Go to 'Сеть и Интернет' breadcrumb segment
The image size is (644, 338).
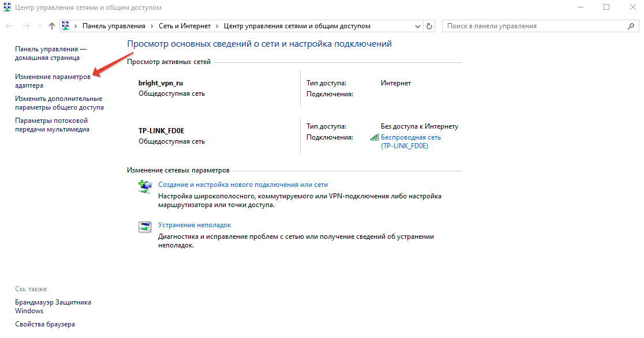click(x=184, y=26)
